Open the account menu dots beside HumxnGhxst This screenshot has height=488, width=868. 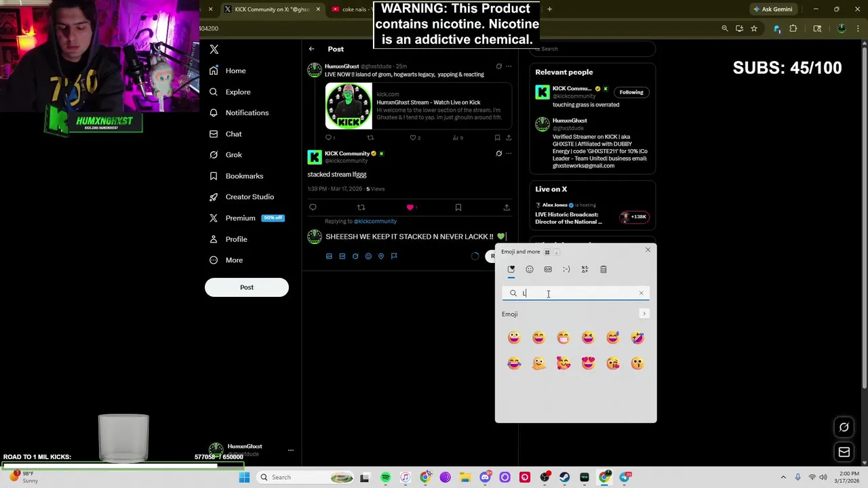pos(290,450)
